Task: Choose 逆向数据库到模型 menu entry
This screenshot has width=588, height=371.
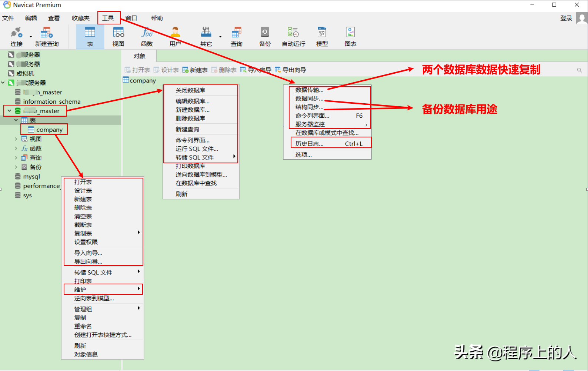Action: click(201, 175)
